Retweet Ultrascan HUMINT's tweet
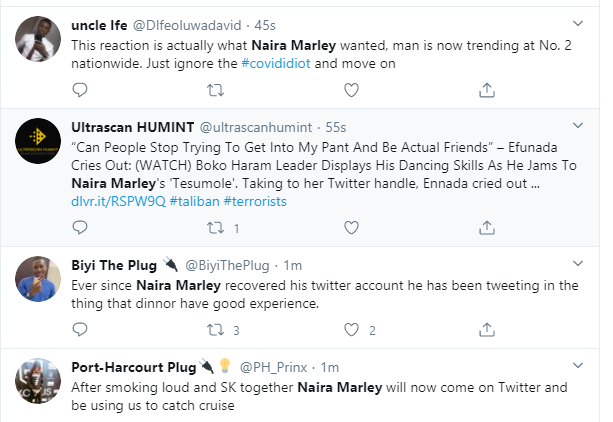The image size is (613, 422). pyautogui.click(x=214, y=229)
